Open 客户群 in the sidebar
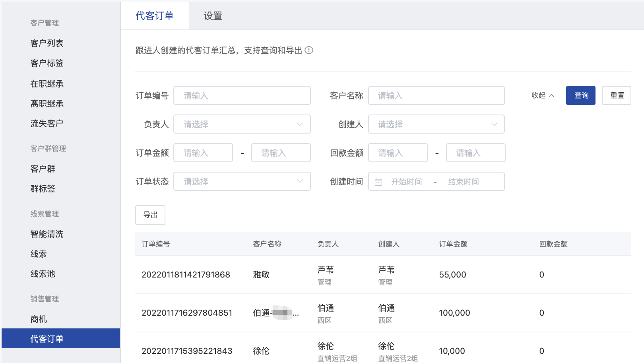644x363 pixels. point(43,169)
